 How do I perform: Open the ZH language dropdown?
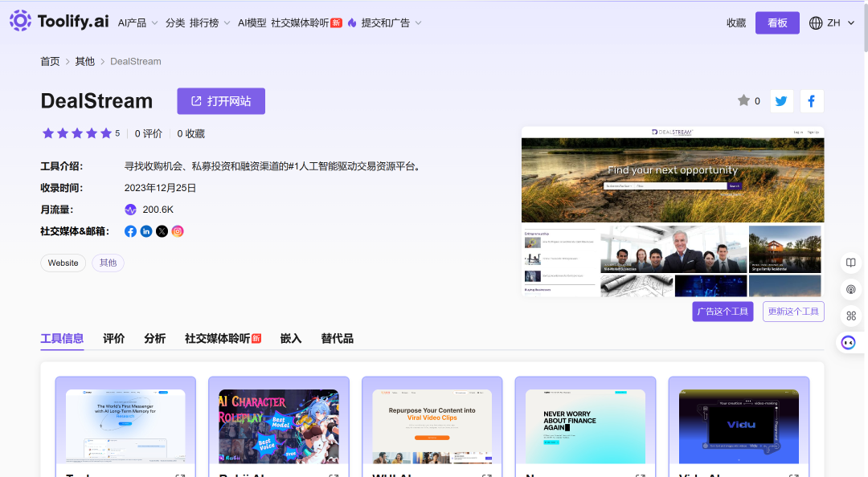pyautogui.click(x=832, y=22)
